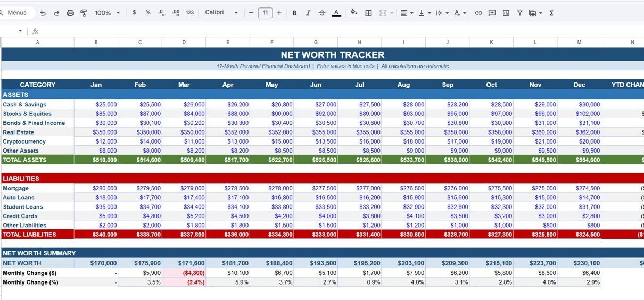Open horizontal align dropdown
This screenshot has height=300, width=644.
pyautogui.click(x=407, y=13)
